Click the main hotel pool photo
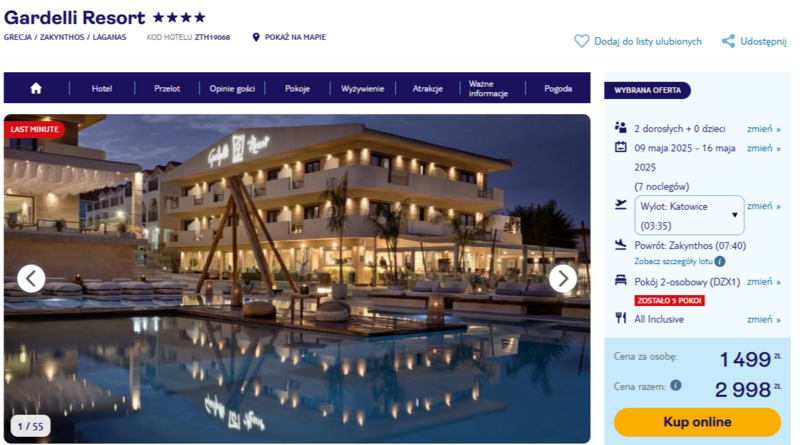 coord(297,279)
